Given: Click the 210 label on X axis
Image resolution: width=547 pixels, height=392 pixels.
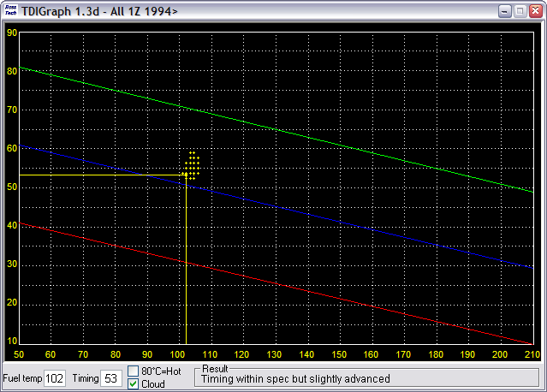Looking at the screenshot, I should 531,353.
